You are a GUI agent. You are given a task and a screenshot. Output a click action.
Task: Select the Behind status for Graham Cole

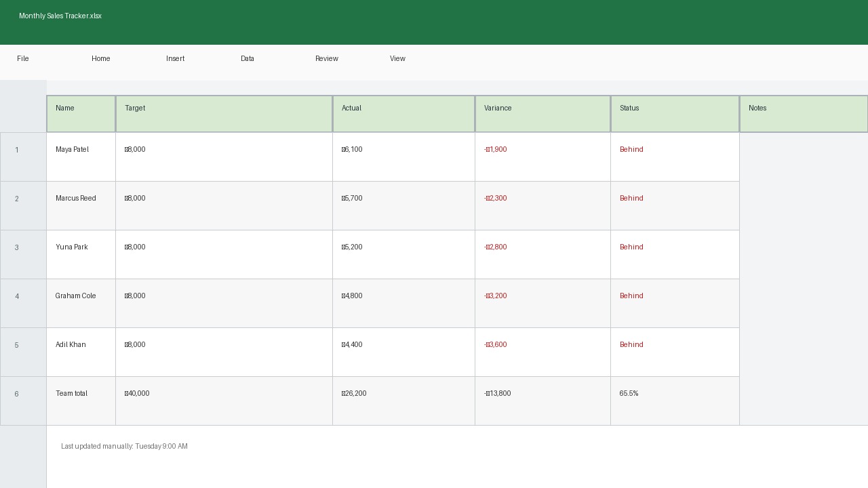point(675,304)
